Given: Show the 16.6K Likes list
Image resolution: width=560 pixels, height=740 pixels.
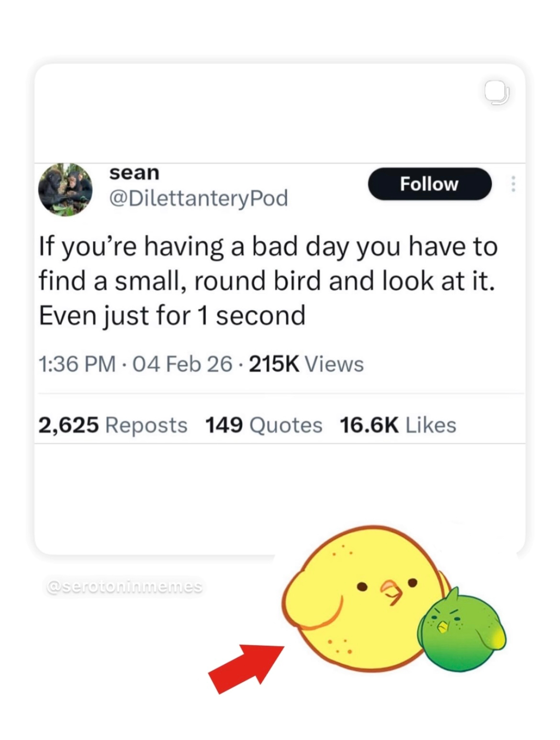Looking at the screenshot, I should [398, 425].
